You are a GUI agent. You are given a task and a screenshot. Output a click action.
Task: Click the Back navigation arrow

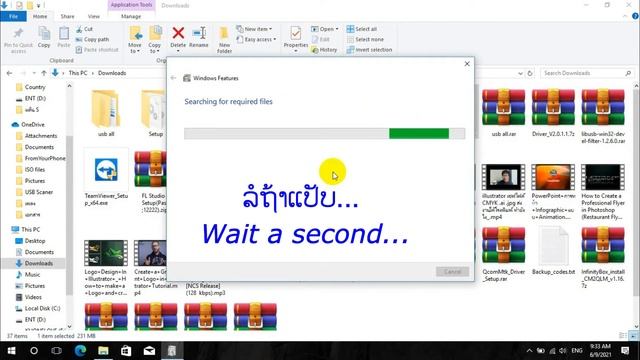pyautogui.click(x=9, y=73)
